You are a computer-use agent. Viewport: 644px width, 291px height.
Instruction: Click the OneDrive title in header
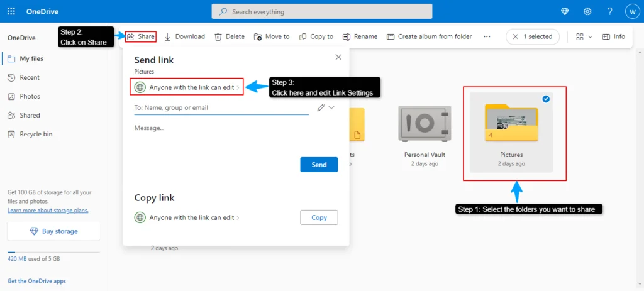42,11
